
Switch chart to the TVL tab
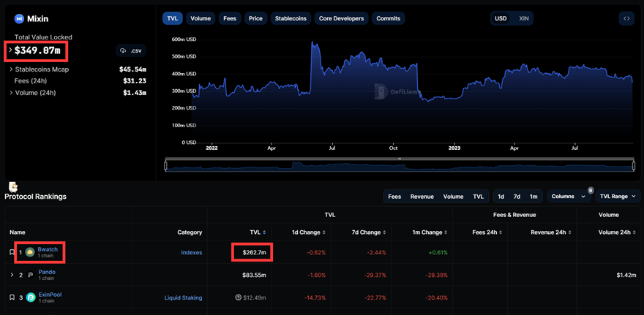172,18
